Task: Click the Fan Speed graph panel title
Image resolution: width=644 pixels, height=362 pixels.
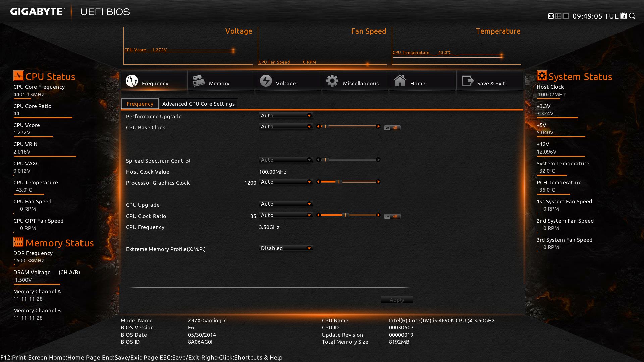Action: click(369, 31)
